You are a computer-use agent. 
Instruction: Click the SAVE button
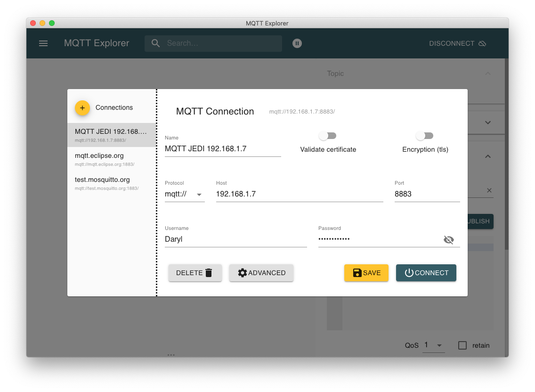point(366,273)
